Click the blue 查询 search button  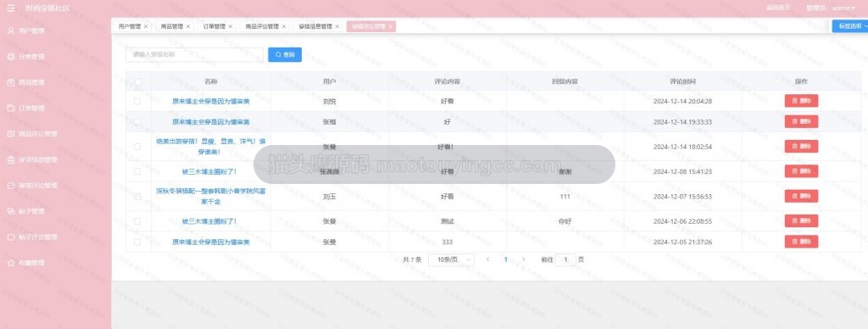(285, 55)
